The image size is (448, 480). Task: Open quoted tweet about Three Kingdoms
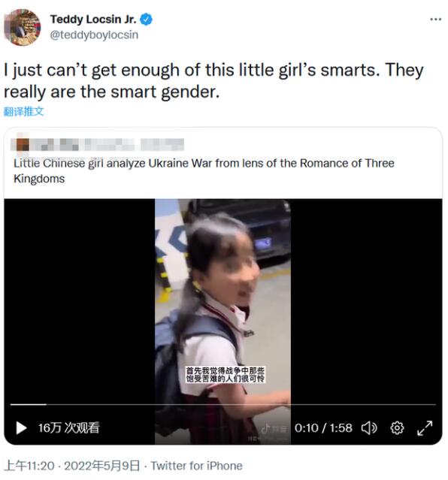(x=204, y=171)
